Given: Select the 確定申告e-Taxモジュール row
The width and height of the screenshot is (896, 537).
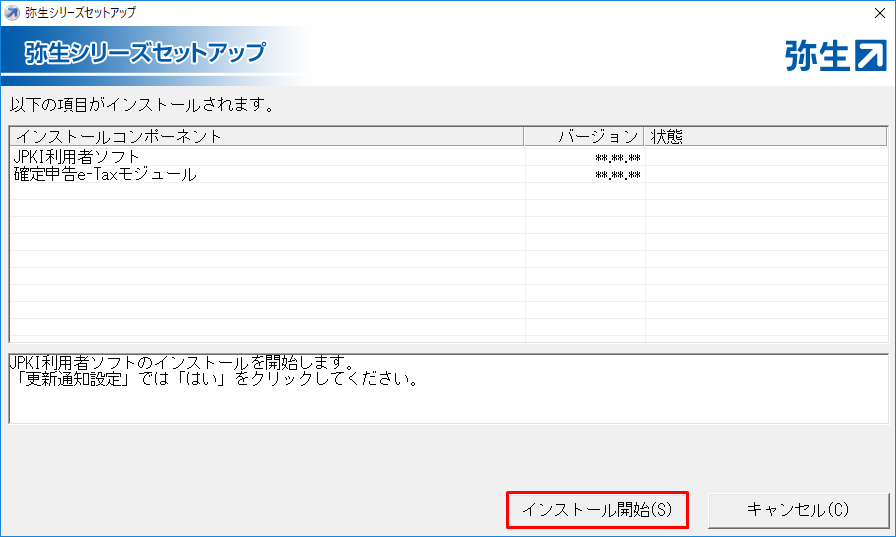Looking at the screenshot, I should [449, 174].
